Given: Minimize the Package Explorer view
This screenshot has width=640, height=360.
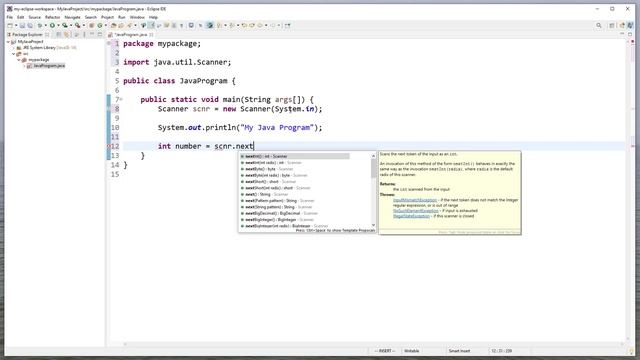Looking at the screenshot, I should 92,34.
